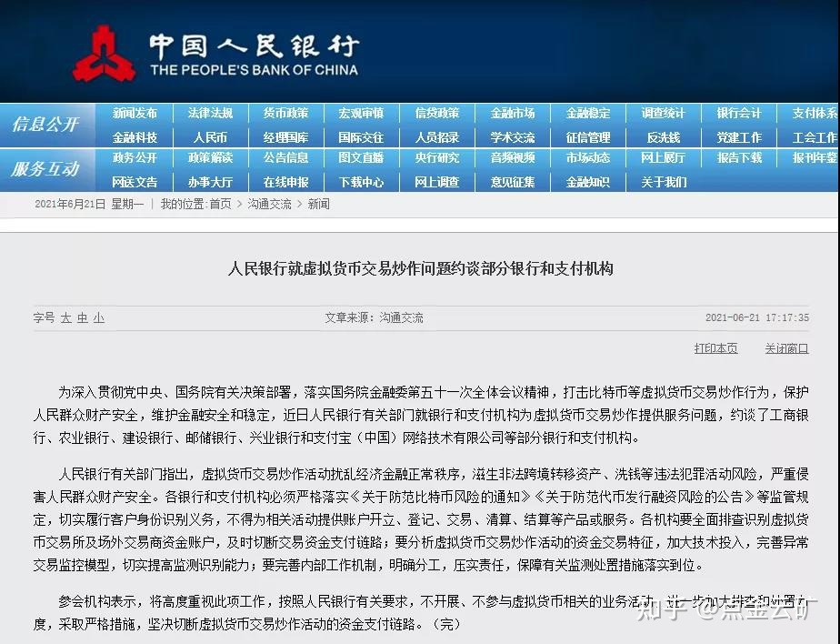Go to 网送文告
Viewport: 840px width, 644px height.
(135, 182)
